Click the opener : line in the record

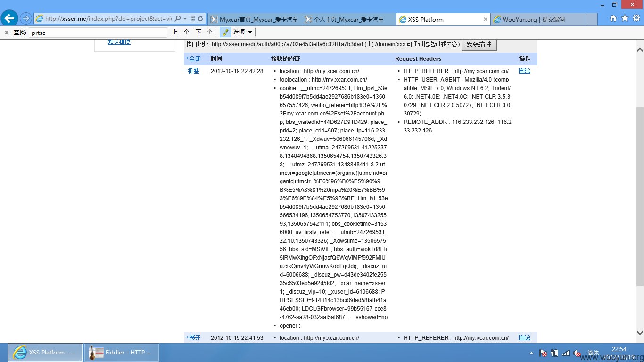tap(289, 326)
